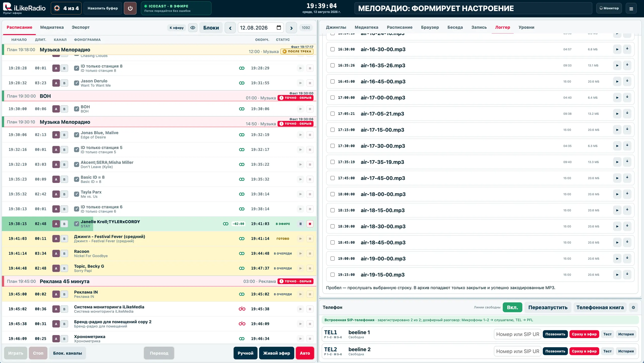Click the broken-link icon on Система мониторинга row
Screen dimensions: 644x363
click(242, 309)
